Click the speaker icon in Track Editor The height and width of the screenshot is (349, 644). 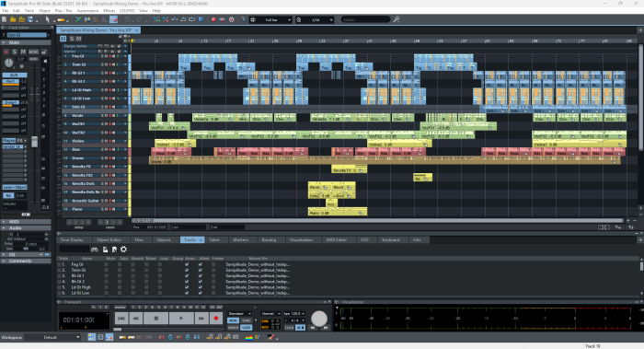click(45, 61)
